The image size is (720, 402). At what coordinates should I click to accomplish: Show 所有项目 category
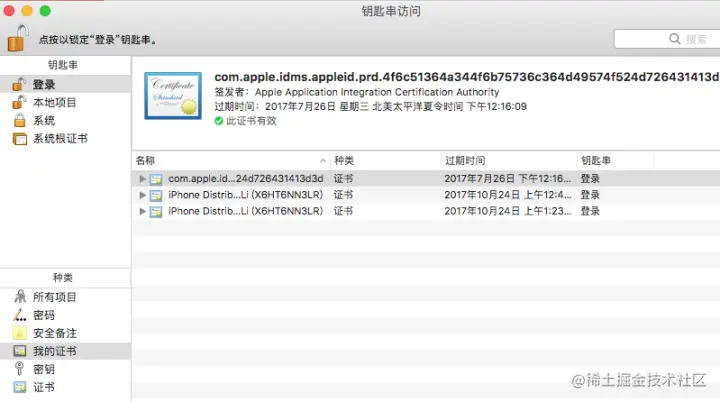click(x=65, y=297)
